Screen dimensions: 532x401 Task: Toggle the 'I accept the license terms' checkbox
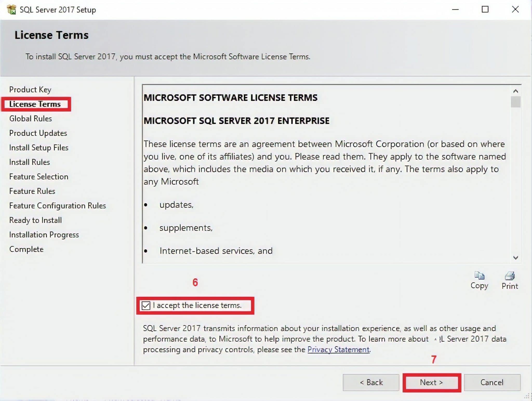pos(146,305)
